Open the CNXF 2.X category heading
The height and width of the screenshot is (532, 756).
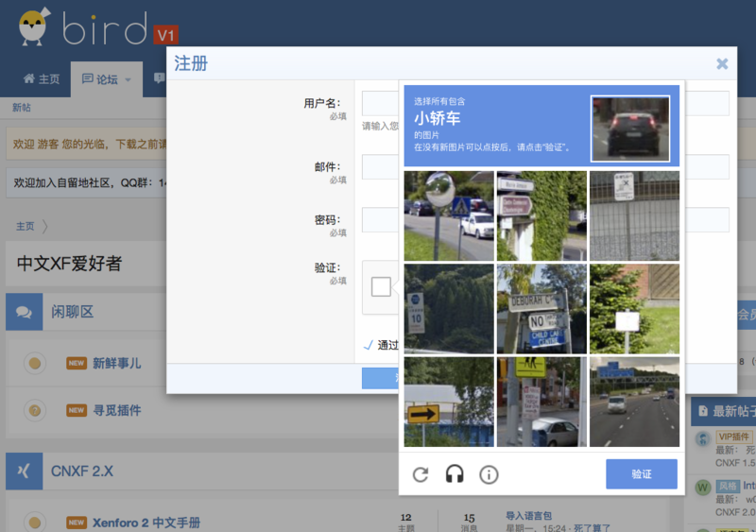82,472
